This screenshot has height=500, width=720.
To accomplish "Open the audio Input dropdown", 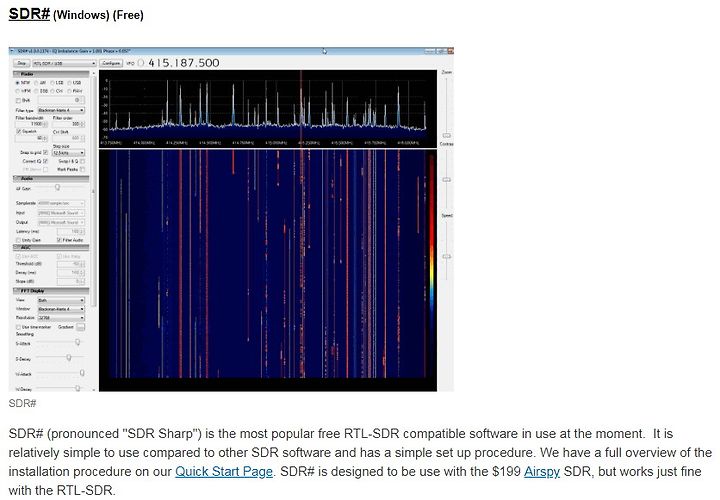I will coord(61,213).
